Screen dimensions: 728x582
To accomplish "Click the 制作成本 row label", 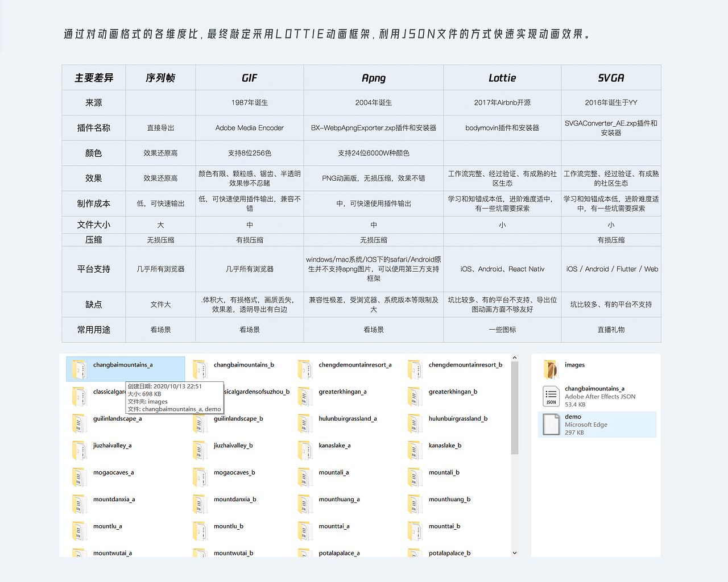I will 94,203.
